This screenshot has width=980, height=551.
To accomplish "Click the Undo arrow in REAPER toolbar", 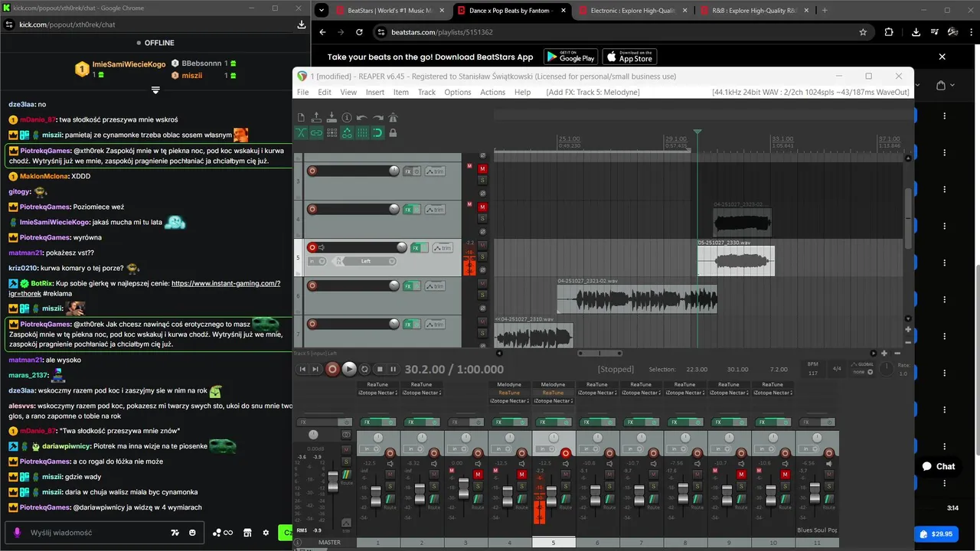I will point(362,117).
